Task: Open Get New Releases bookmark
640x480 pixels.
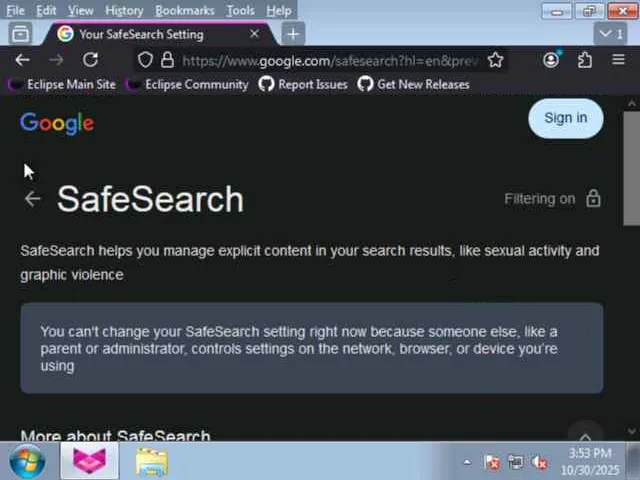Action: (413, 84)
